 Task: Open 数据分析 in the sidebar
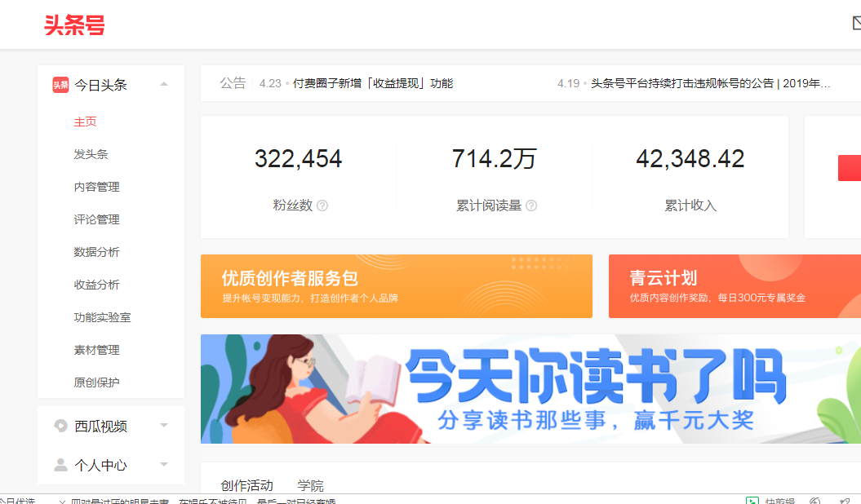tap(96, 252)
